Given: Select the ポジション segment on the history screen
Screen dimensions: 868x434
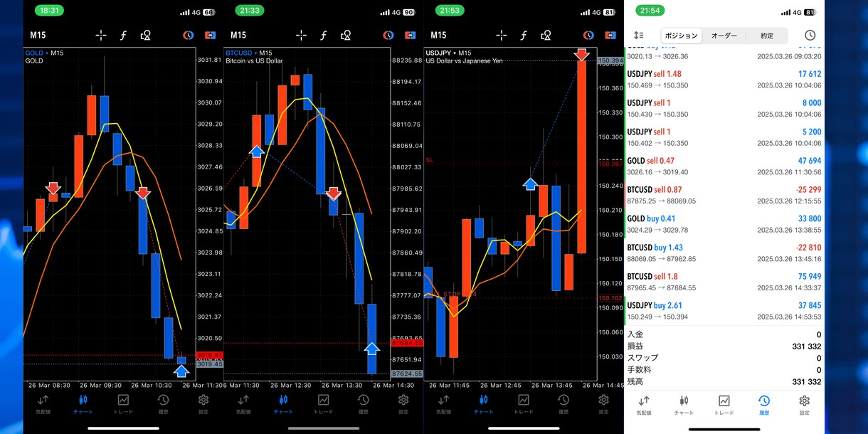Looking at the screenshot, I should click(x=682, y=36).
